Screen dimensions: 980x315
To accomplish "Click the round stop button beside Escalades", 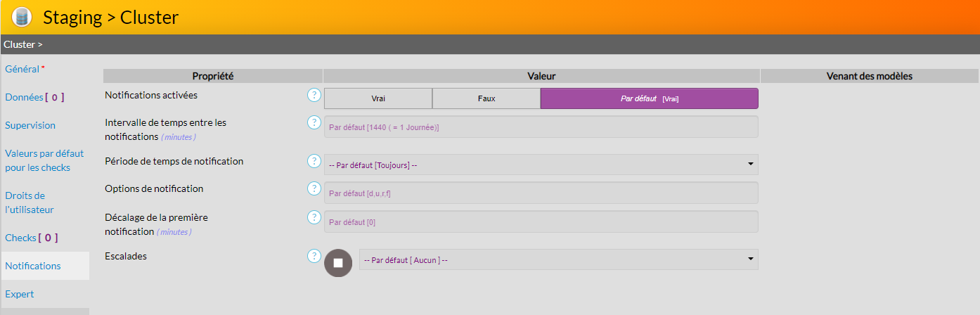I will point(338,263).
